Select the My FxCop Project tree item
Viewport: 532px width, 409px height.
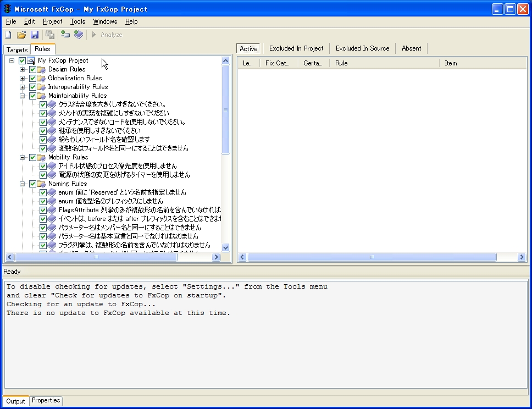pyautogui.click(x=63, y=60)
